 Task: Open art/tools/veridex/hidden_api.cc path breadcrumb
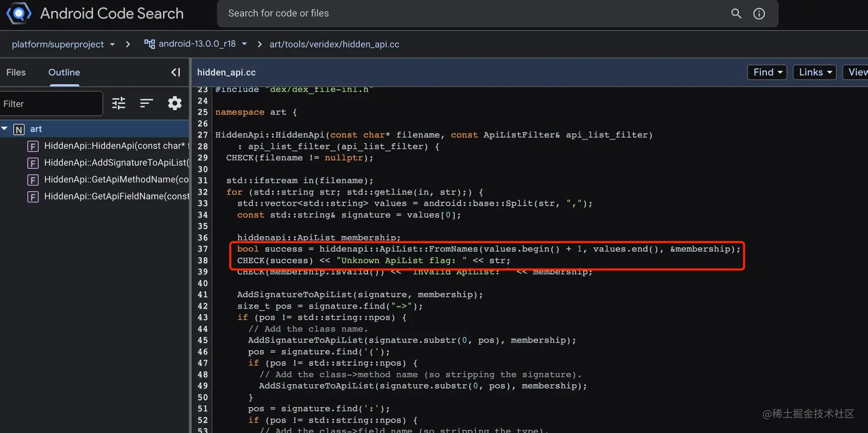(335, 44)
